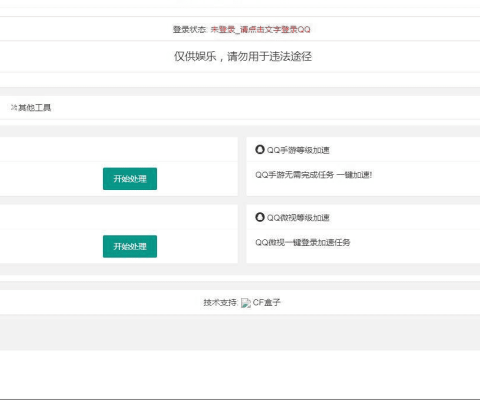Click the 仅供娱乐 disclaimer notice

point(243,56)
